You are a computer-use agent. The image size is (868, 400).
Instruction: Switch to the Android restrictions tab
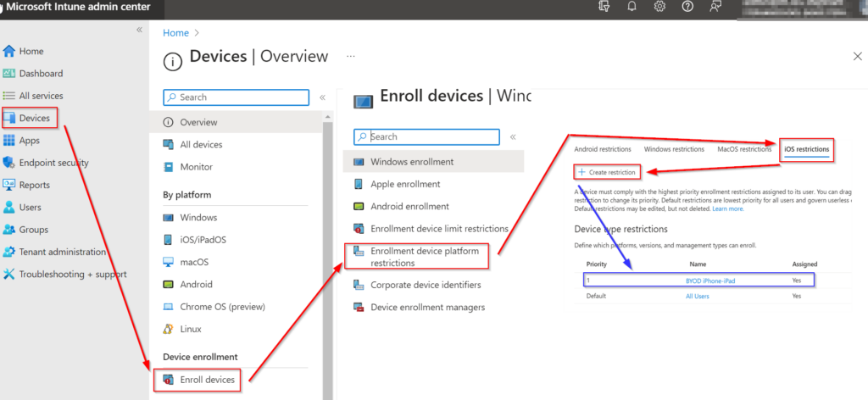[603, 149]
